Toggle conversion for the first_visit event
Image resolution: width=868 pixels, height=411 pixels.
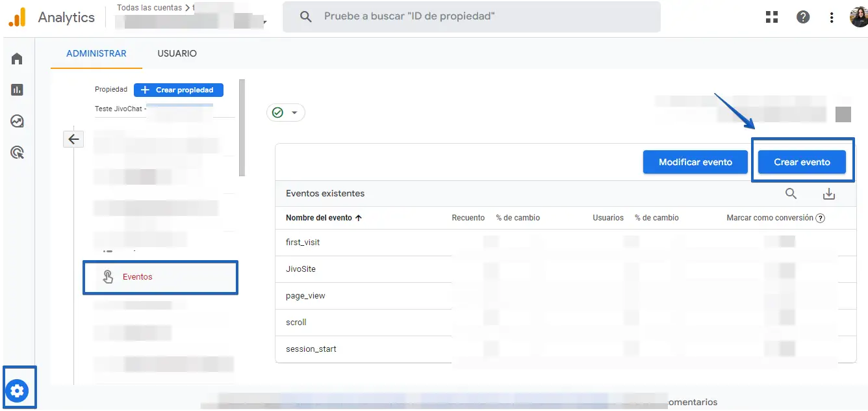tap(779, 242)
